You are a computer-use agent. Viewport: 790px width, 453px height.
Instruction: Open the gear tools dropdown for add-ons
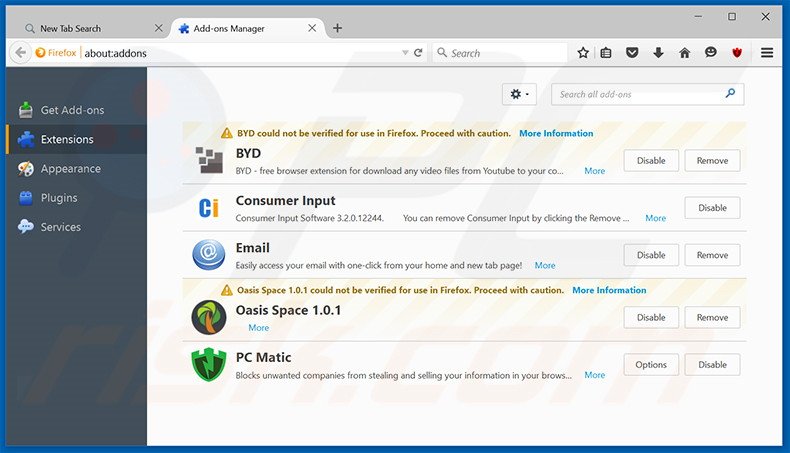tap(519, 94)
